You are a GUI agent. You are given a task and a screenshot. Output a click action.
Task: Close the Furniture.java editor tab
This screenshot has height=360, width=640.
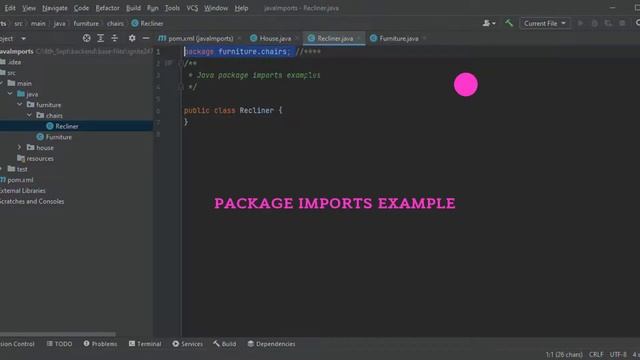pos(424,38)
